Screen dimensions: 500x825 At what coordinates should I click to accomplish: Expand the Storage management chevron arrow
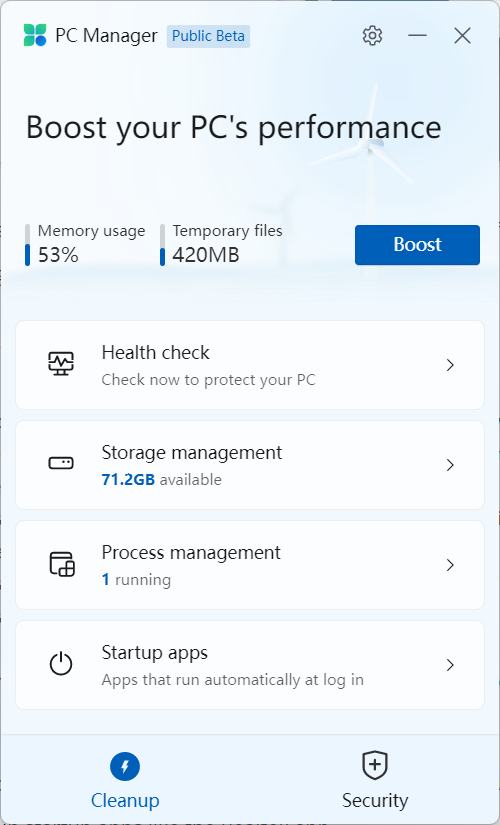(450, 465)
